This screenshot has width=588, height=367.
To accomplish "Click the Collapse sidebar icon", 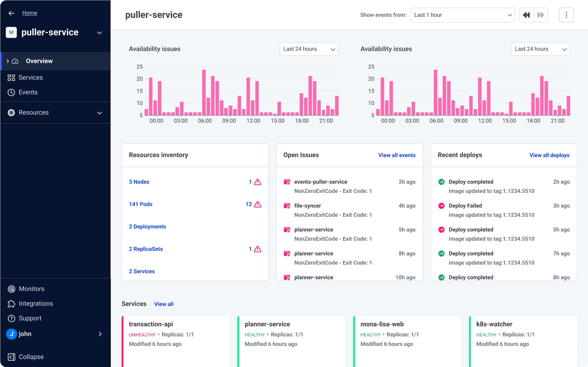I will (x=12, y=357).
